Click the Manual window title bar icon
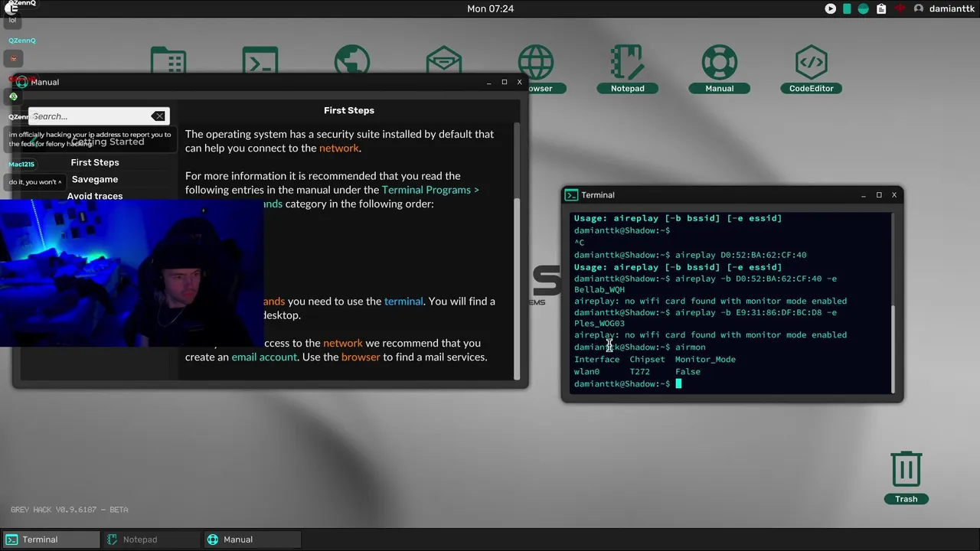980x551 pixels. tap(21, 82)
